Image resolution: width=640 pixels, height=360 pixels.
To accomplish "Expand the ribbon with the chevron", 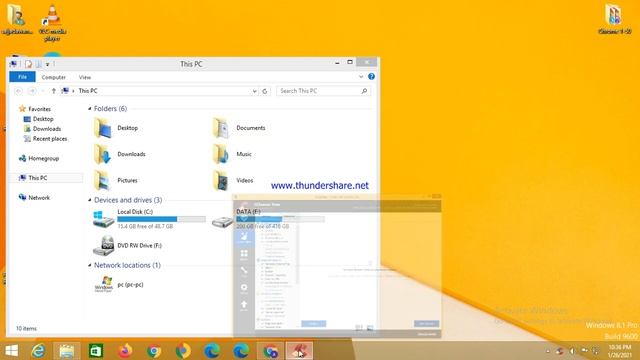I will click(361, 76).
